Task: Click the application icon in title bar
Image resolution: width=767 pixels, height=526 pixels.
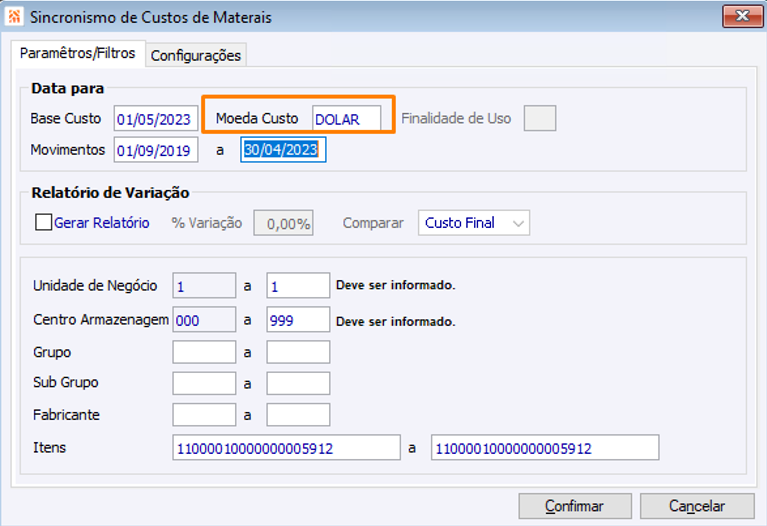Action: point(14,16)
